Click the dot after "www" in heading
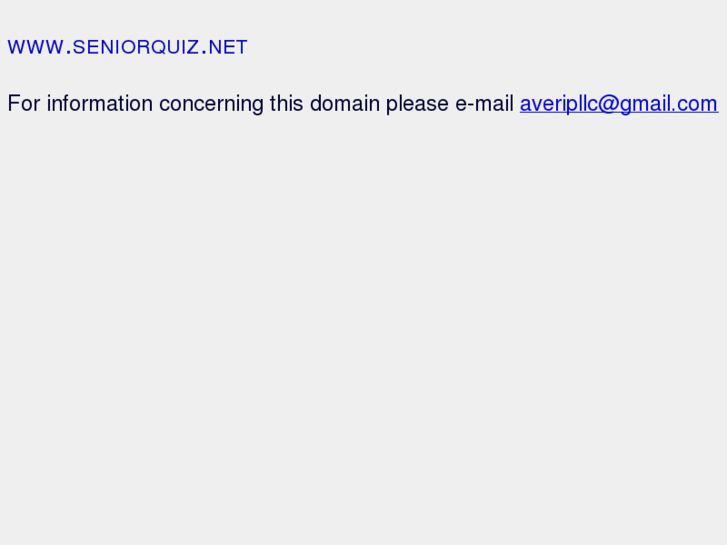 pos(68,51)
